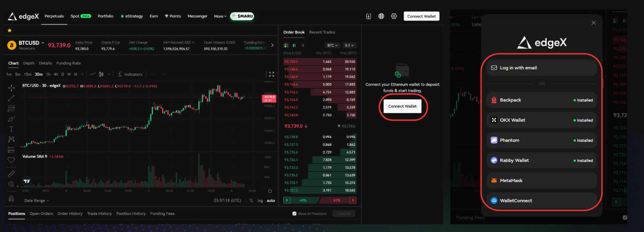Open the order book 0.1 grouping dropdown
The height and width of the screenshot is (232, 644).
[349, 45]
